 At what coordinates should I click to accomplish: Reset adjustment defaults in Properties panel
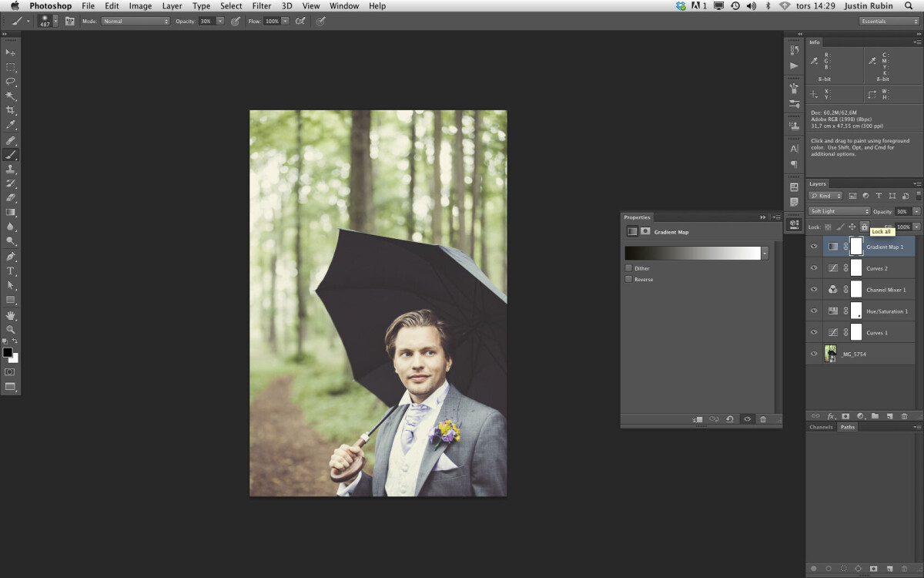(x=730, y=419)
